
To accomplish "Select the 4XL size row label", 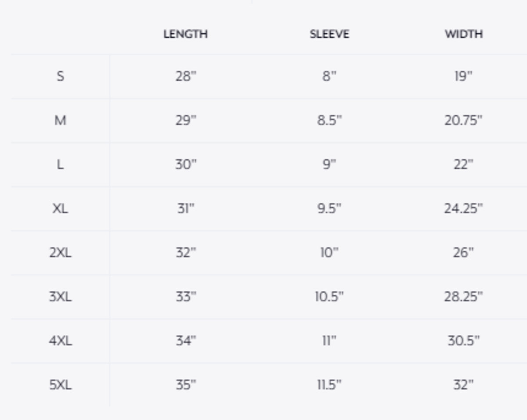I will [60, 341].
